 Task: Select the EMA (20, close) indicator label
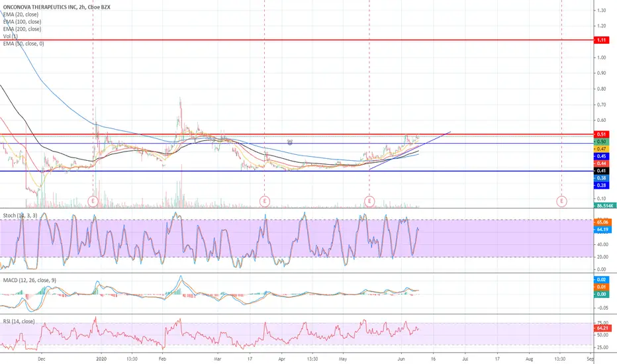[21, 15]
